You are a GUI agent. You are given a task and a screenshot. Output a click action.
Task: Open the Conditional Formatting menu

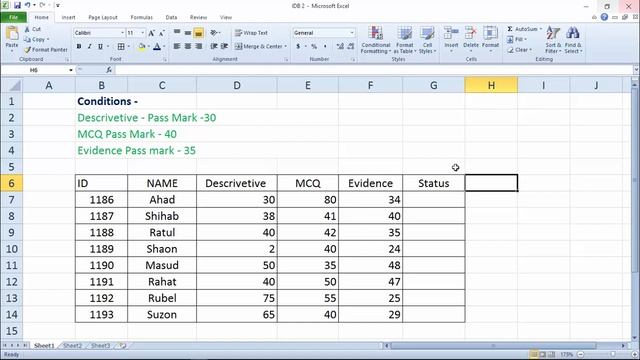376,40
